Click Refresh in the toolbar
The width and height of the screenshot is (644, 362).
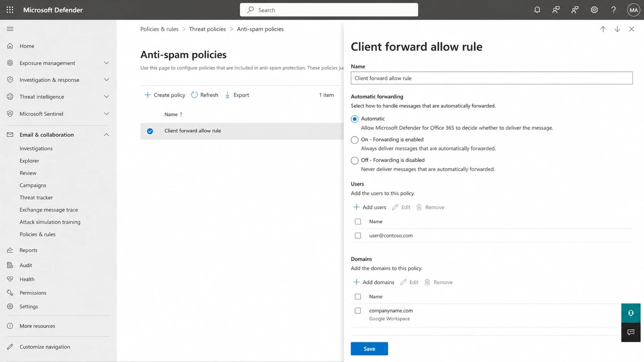205,95
